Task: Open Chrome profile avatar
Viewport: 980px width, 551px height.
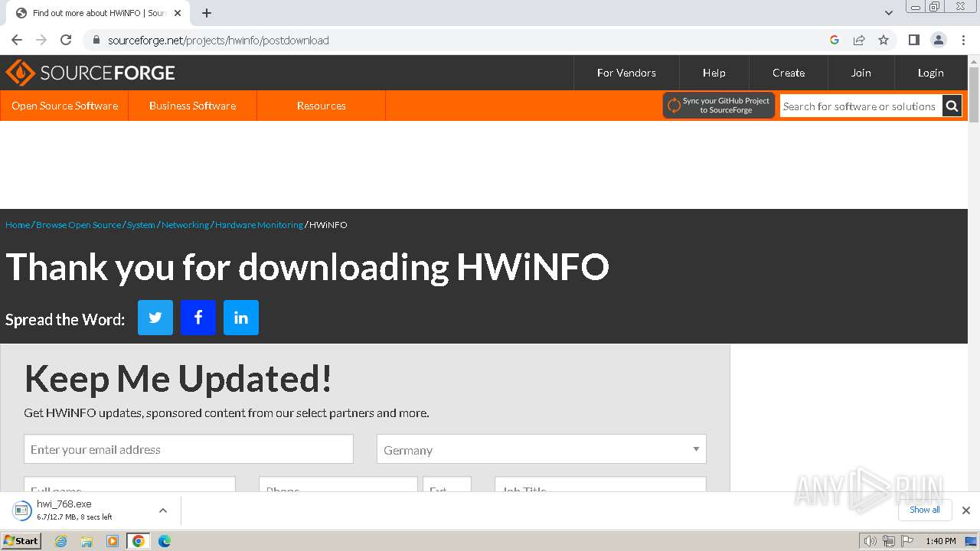Action: pos(939,40)
